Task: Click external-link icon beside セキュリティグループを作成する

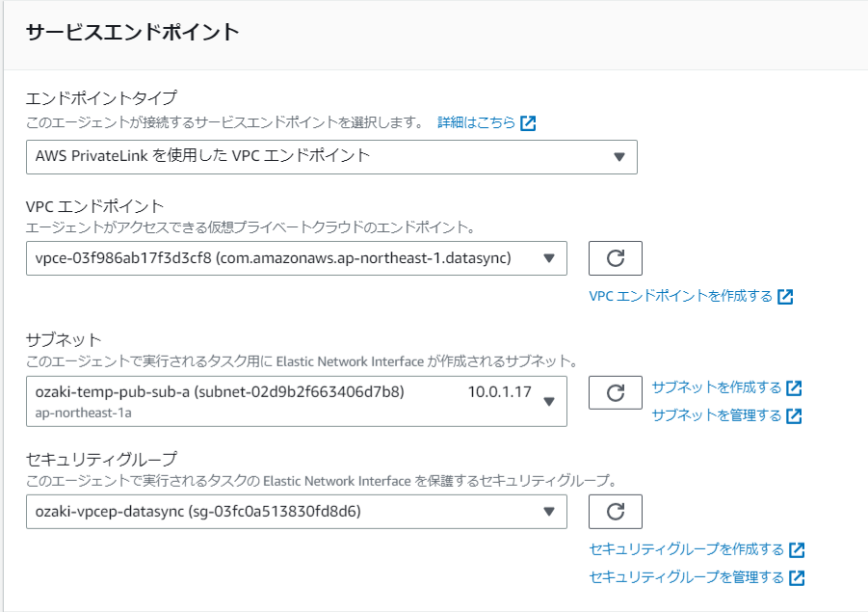Action: (797, 550)
